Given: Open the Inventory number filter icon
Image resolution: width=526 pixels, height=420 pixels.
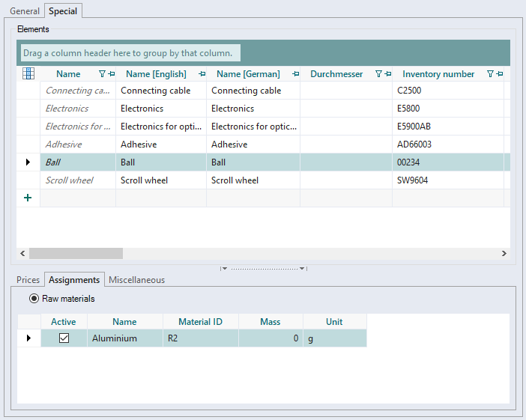Looking at the screenshot, I should tap(490, 74).
